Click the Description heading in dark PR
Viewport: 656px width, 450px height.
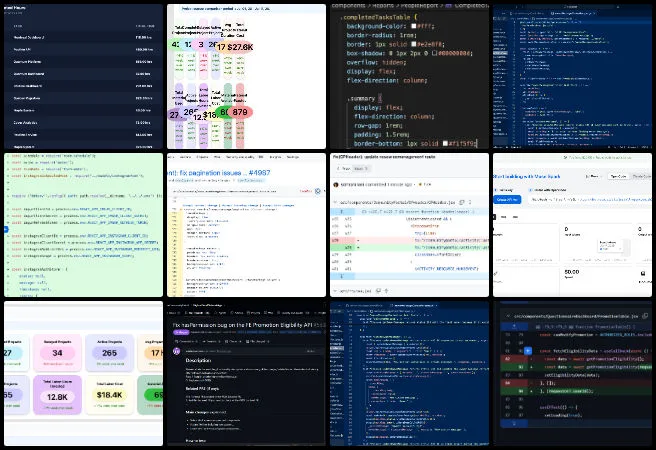pyautogui.click(x=198, y=361)
